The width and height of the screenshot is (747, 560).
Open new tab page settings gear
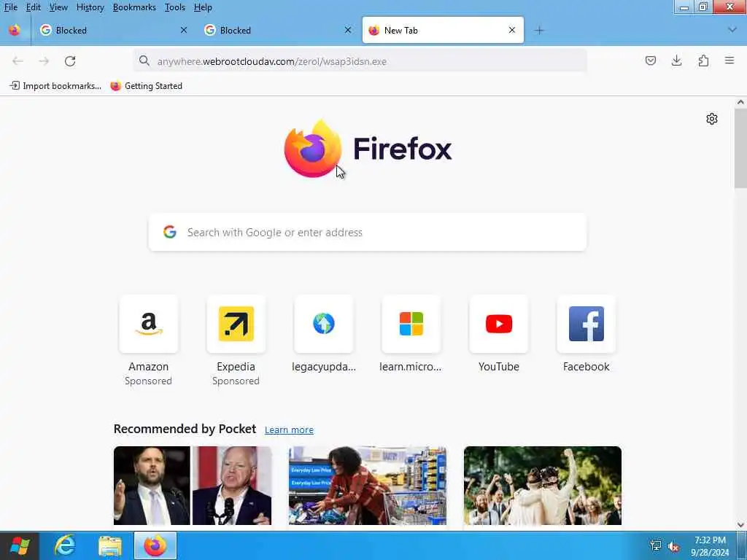click(x=712, y=119)
